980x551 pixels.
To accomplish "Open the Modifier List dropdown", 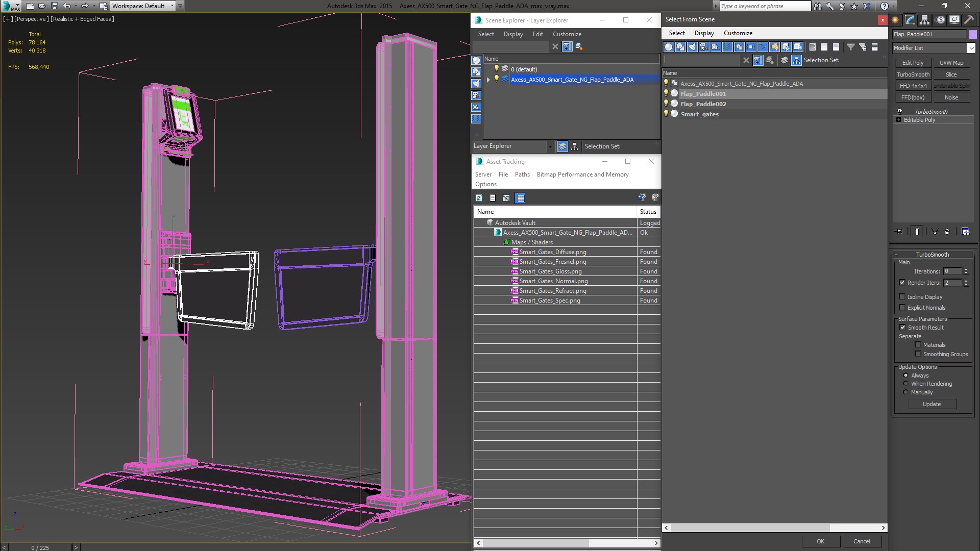I will [970, 48].
